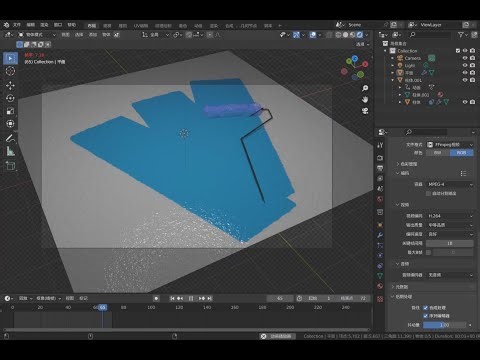Viewport: 480px width, 360px height.
Task: Jump to timeline end frame
Action: click(210, 298)
